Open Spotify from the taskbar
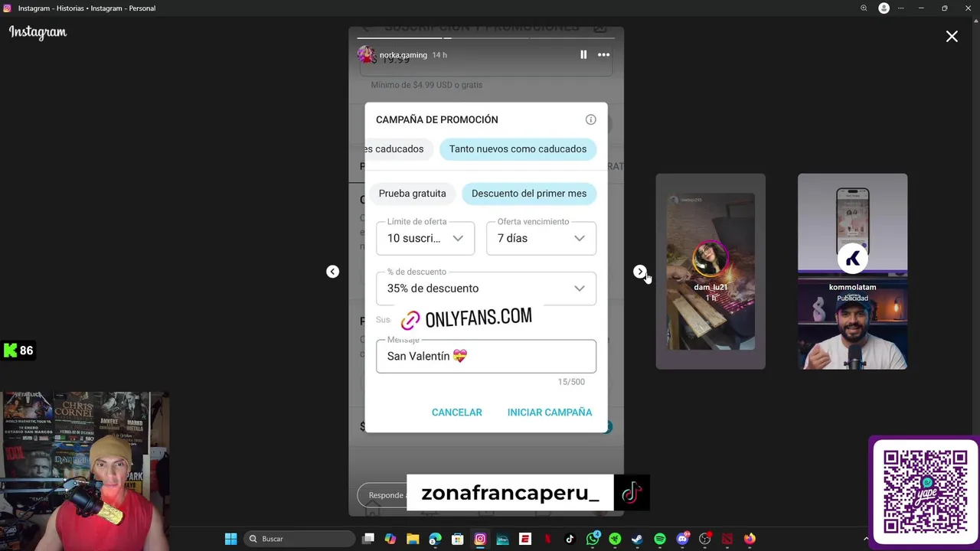Image resolution: width=980 pixels, height=551 pixels. pos(660,539)
